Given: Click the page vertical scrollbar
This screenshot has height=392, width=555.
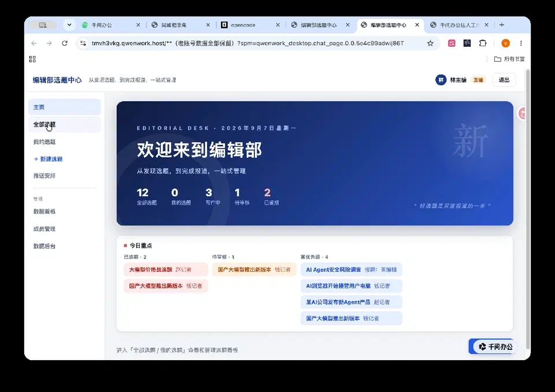Looking at the screenshot, I should pos(528,209).
